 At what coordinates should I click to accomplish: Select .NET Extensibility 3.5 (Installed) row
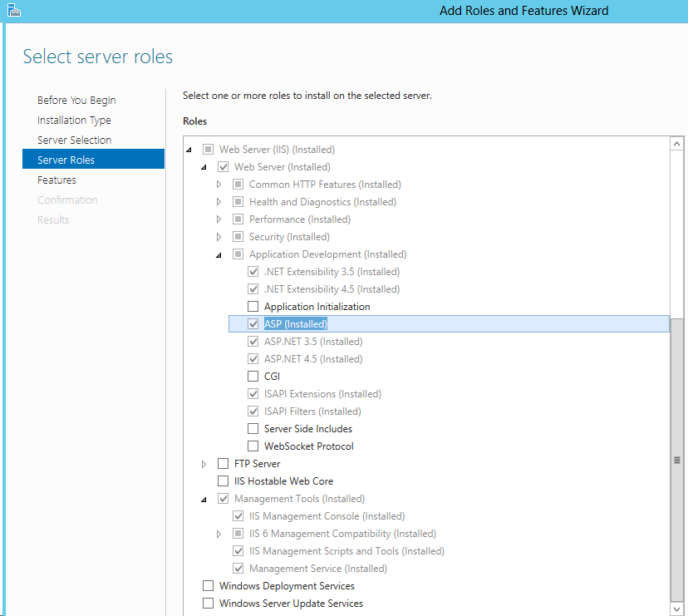pyautogui.click(x=332, y=271)
